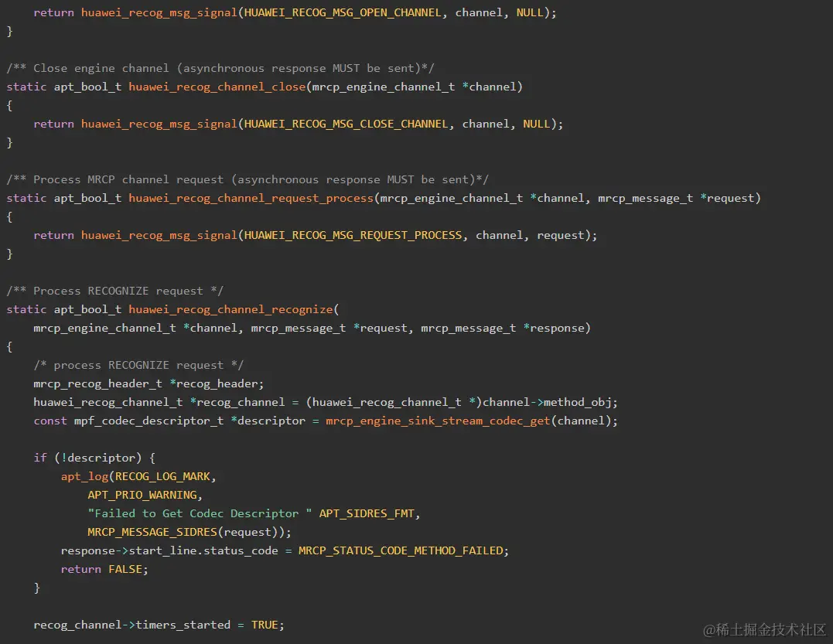Click the lowercase '/* process RECOGNIZE request */' comment
Viewport: 833px width, 644px height.
click(x=138, y=365)
